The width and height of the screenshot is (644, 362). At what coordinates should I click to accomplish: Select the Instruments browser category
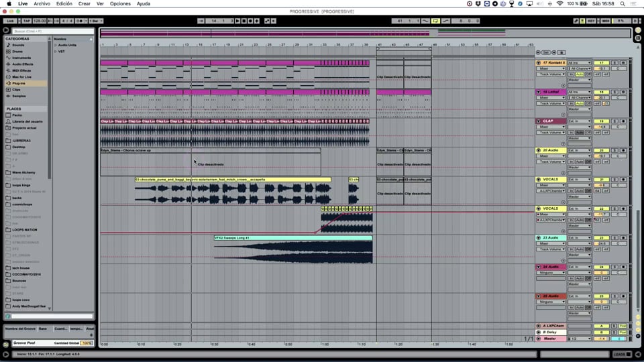click(x=21, y=58)
